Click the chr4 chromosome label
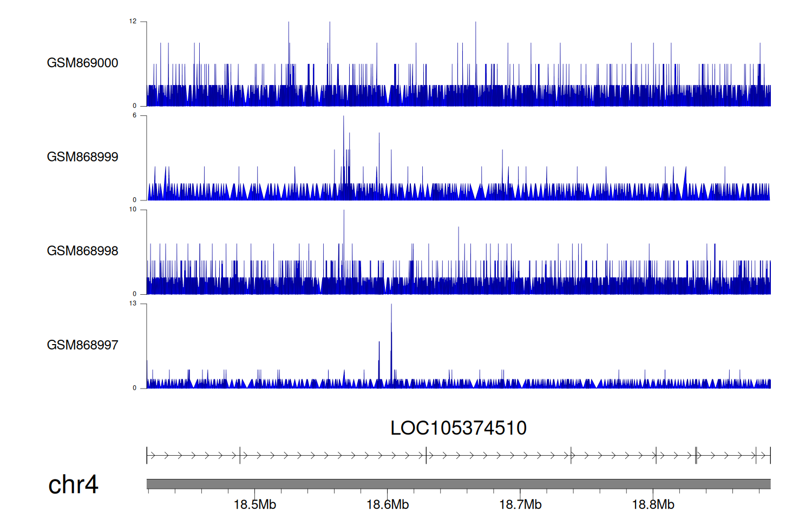The image size is (812, 531). [x=73, y=484]
